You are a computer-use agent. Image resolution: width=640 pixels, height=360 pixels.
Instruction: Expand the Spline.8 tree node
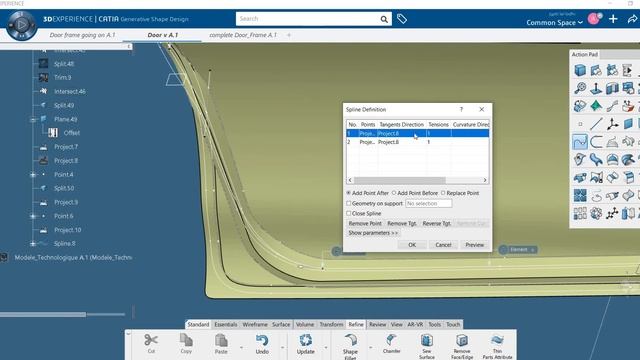(33, 243)
